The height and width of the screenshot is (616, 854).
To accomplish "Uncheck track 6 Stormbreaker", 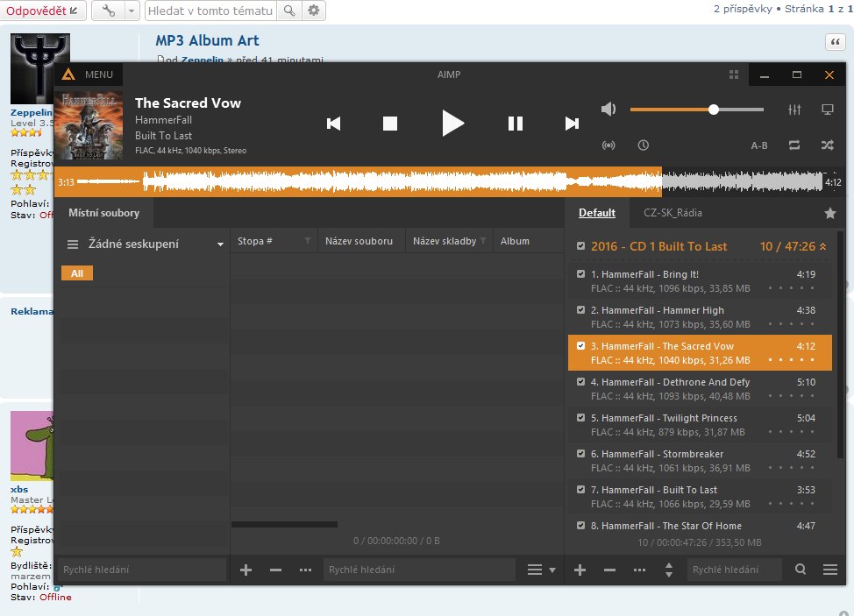I will 580,454.
